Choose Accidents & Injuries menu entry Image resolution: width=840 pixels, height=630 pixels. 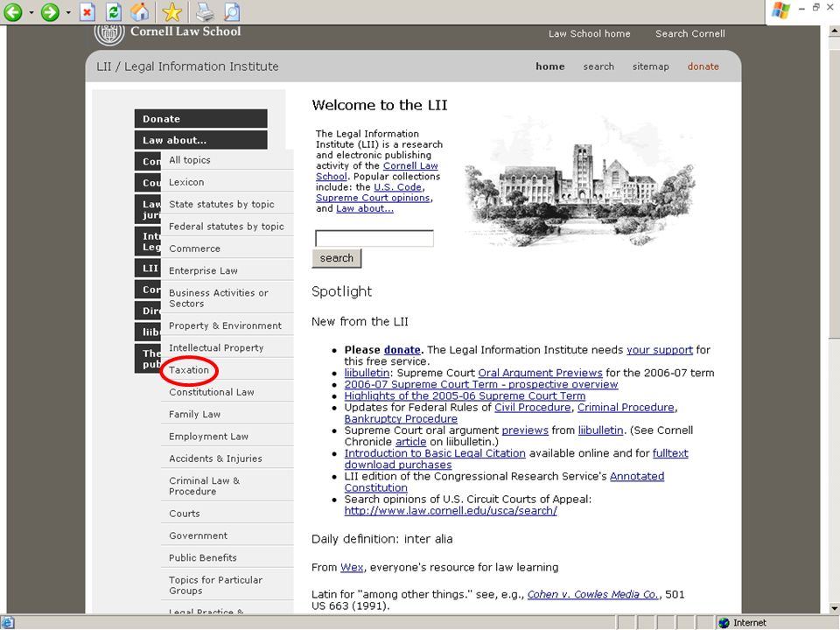point(227,458)
